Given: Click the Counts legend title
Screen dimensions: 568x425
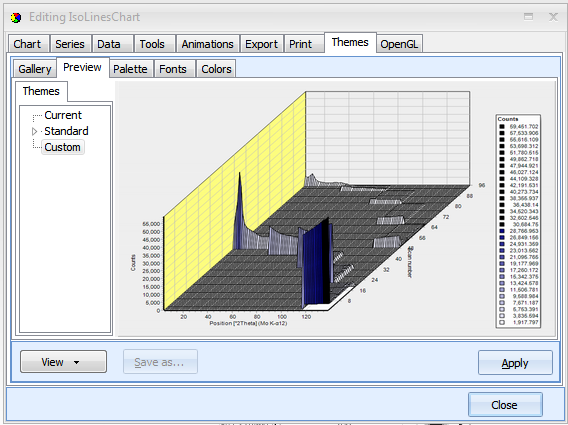Looking at the screenshot, I should pyautogui.click(x=508, y=119).
